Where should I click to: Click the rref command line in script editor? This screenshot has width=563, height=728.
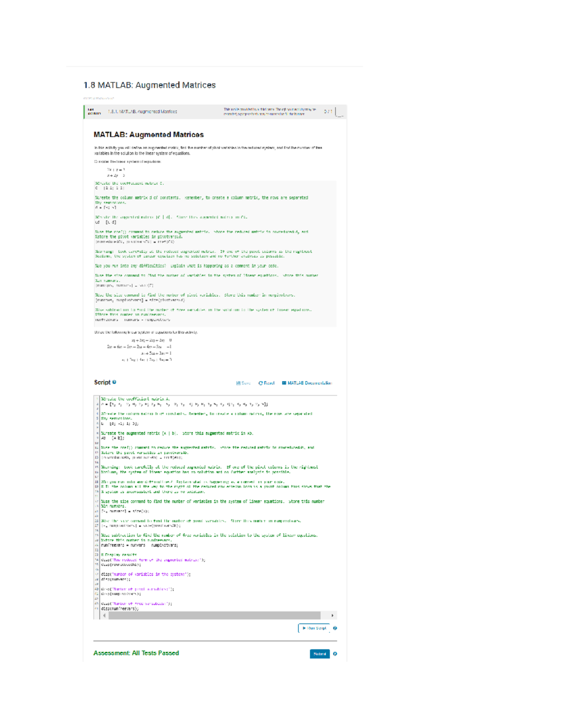click(x=141, y=457)
